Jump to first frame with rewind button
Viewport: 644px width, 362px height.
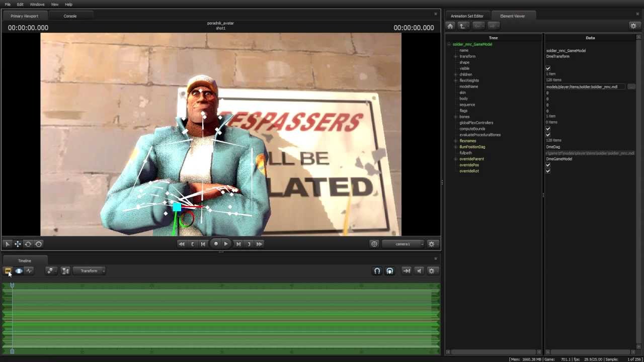(x=182, y=244)
